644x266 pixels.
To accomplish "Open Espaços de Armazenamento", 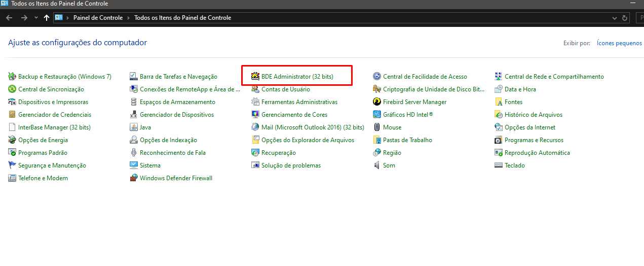I will [x=177, y=102].
